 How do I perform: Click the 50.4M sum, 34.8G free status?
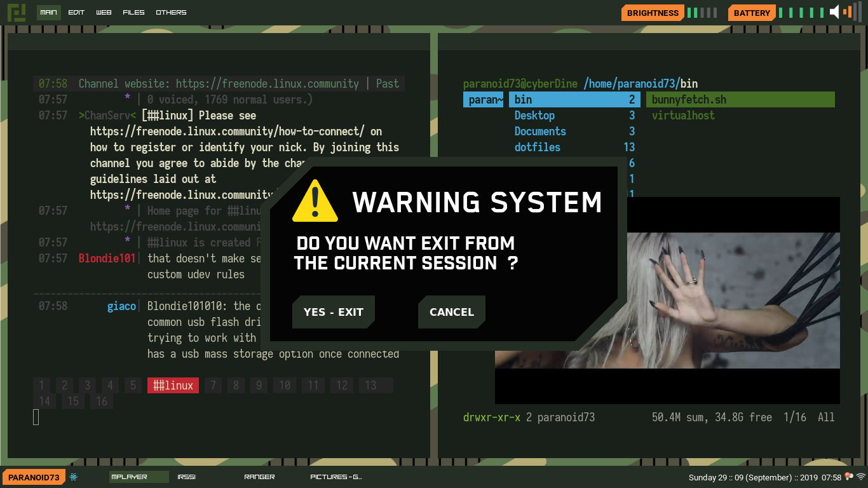712,417
